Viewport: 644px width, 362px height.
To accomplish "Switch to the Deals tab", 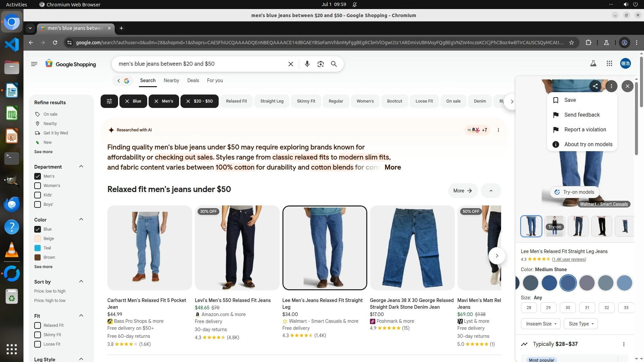I will coord(193,80).
